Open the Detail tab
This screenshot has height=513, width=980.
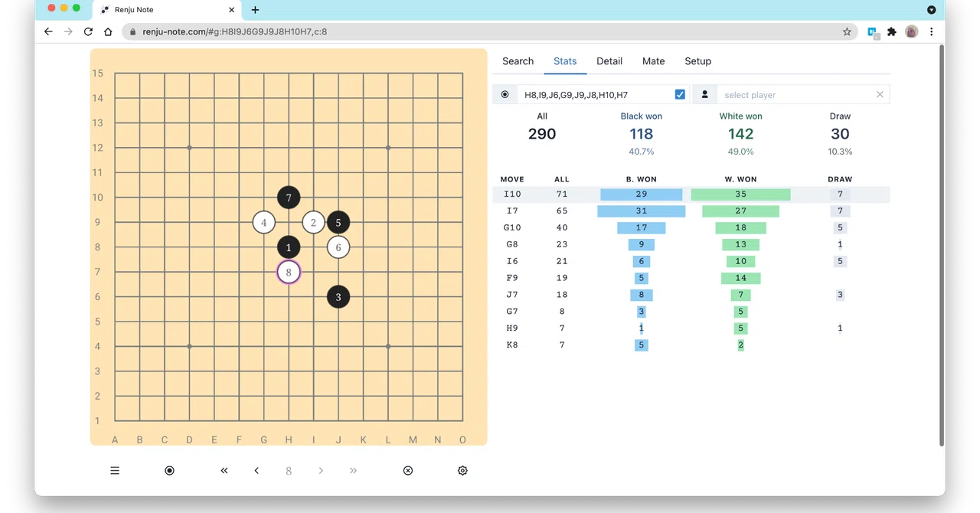tap(609, 61)
